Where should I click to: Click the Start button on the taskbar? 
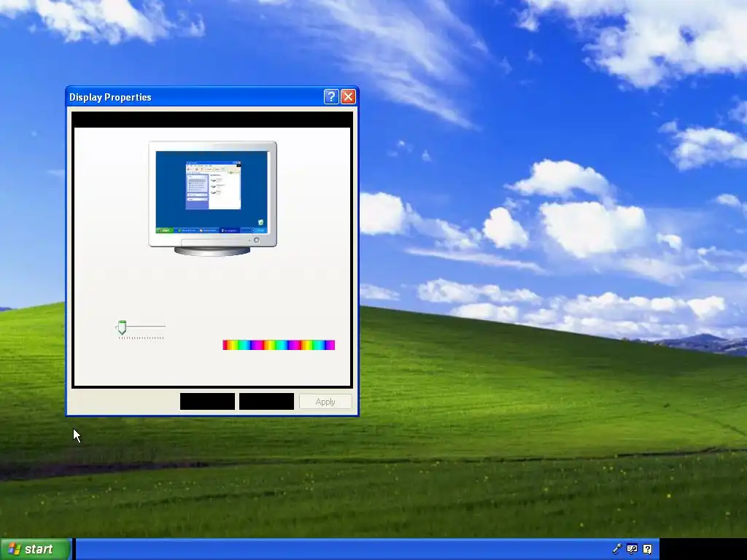click(x=35, y=549)
